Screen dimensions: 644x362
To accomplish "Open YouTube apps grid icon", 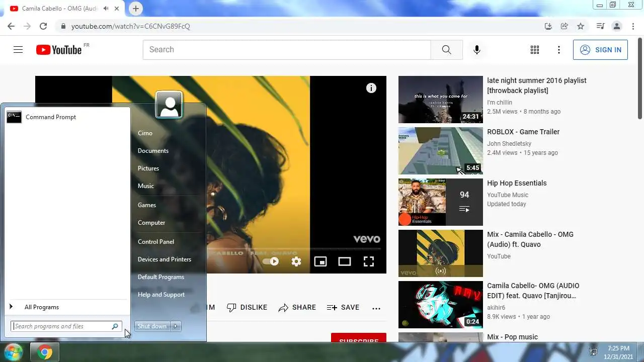I will [x=535, y=50].
